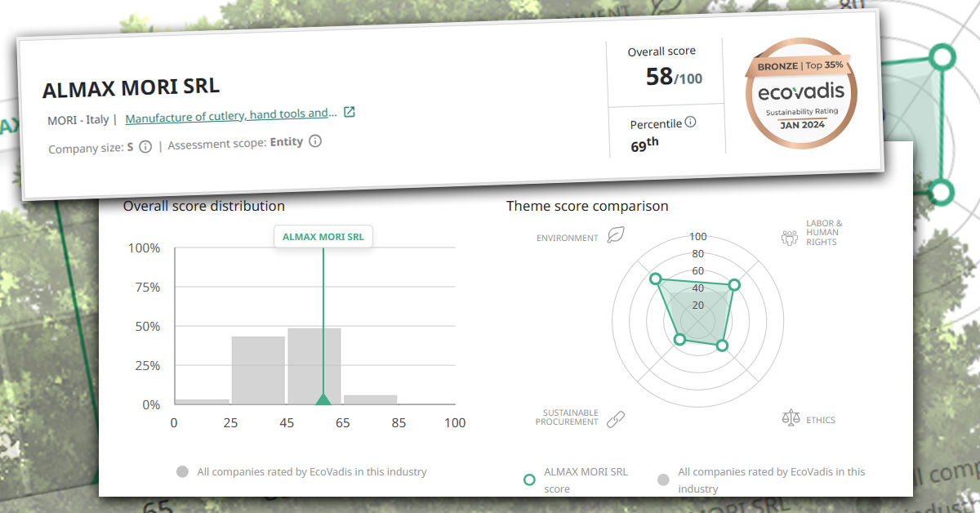Click the info icon next to Company size S
The image size is (980, 513).
pyautogui.click(x=145, y=147)
